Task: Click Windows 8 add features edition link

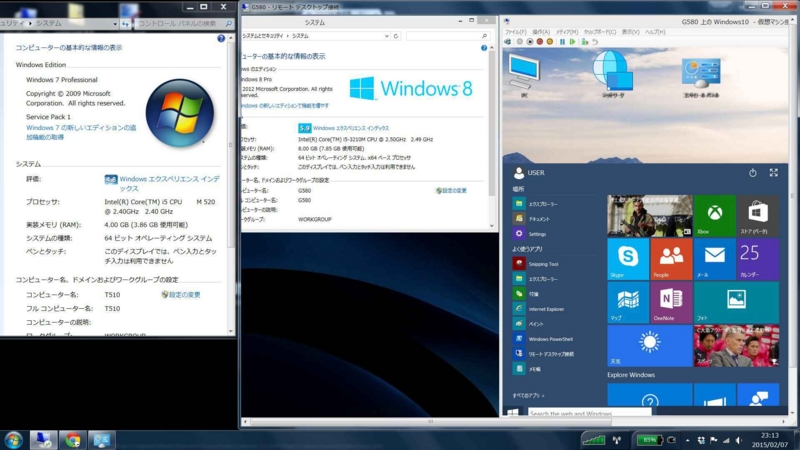Action: coord(285,106)
